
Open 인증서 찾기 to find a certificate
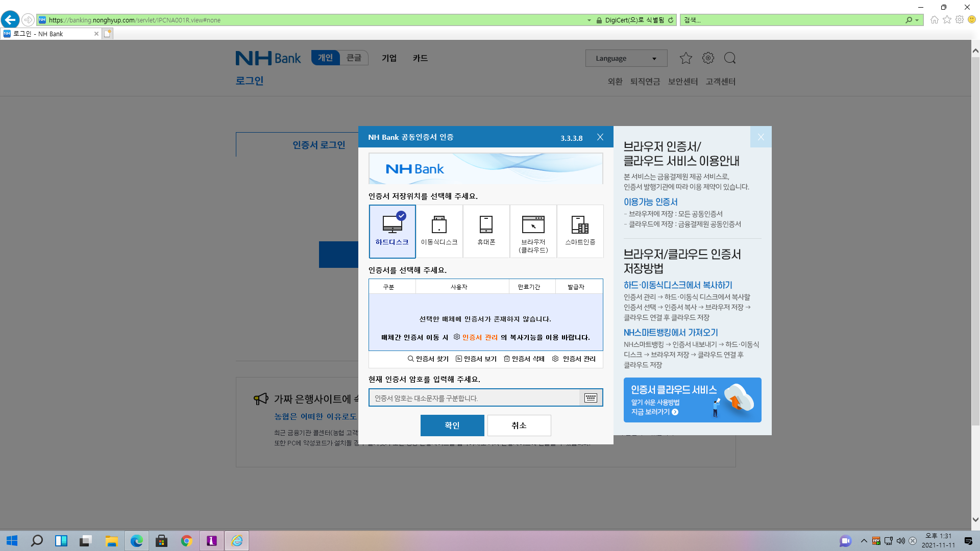tap(428, 359)
